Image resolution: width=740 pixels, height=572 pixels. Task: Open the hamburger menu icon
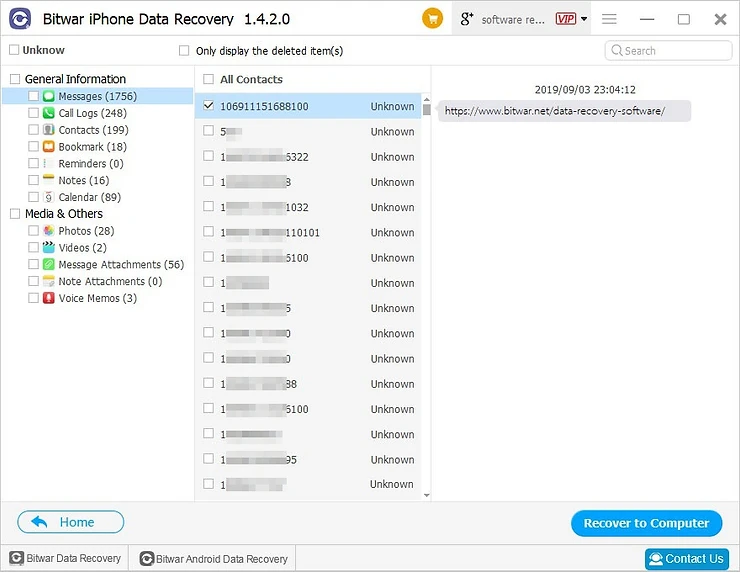(609, 19)
